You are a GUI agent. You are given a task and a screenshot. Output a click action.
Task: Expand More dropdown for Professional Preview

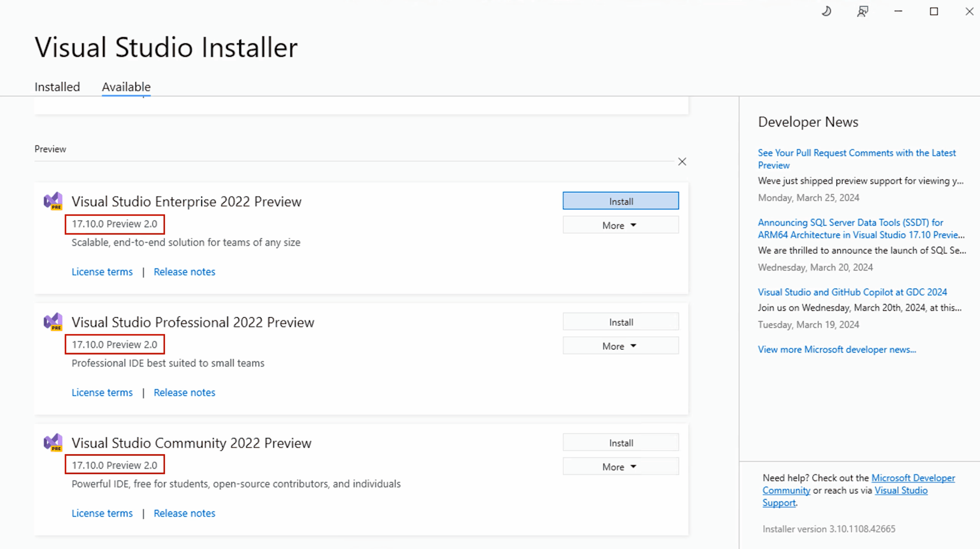pos(620,346)
